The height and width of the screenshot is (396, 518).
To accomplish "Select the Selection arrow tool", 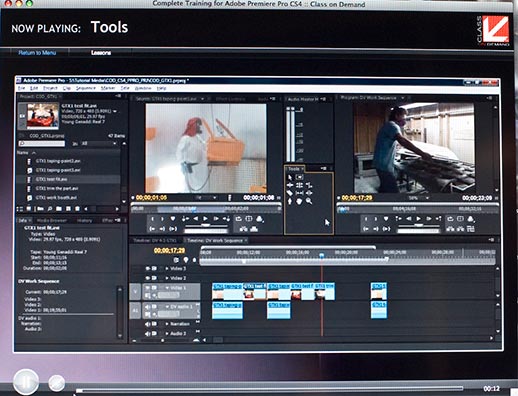I will 290,177.
